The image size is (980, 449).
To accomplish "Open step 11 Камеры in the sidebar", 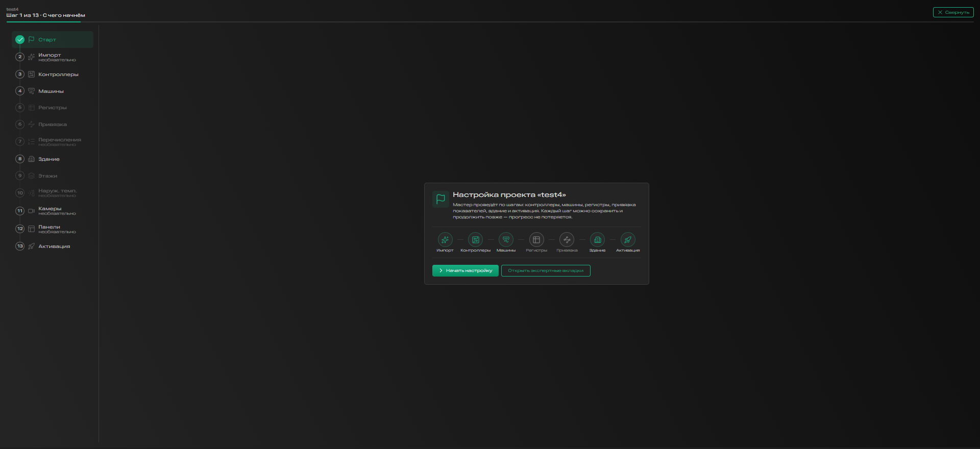I will click(x=53, y=211).
